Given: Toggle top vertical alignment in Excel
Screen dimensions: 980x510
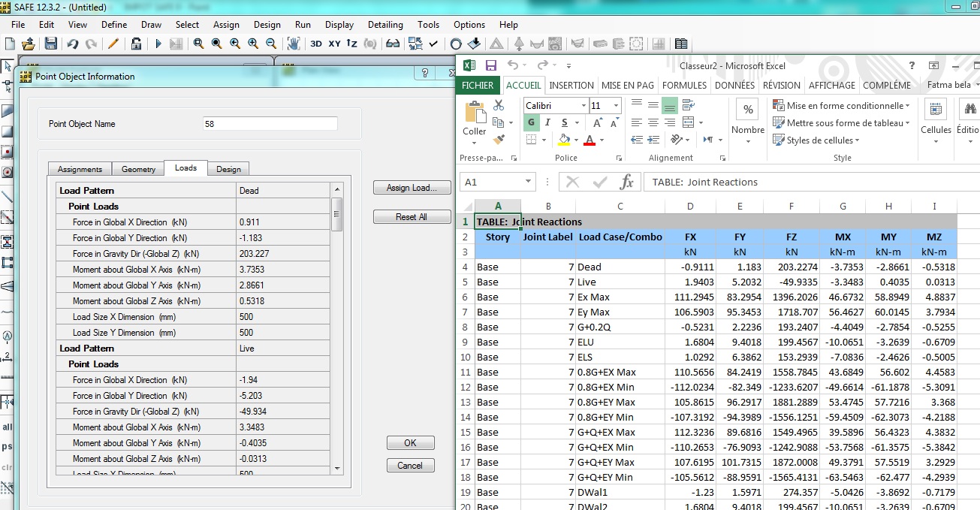Looking at the screenshot, I should [x=637, y=105].
